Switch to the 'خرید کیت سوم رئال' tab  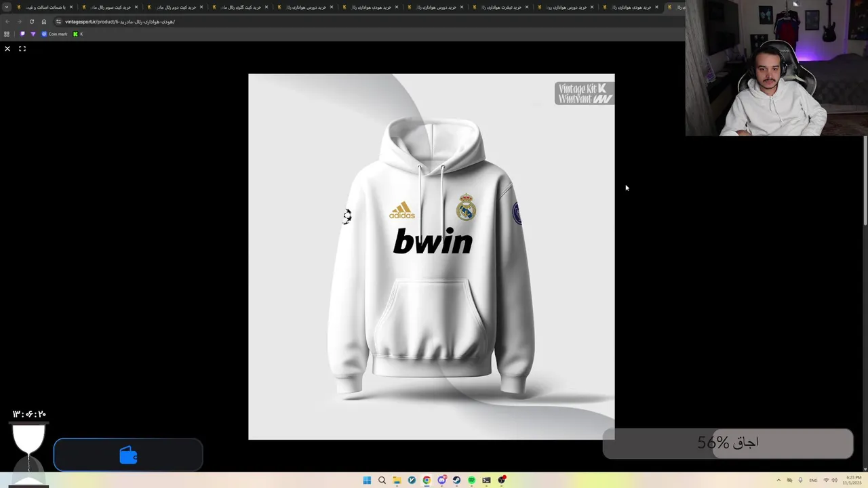(x=108, y=7)
